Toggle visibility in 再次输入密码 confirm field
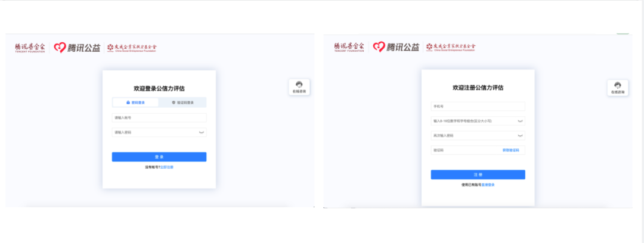The width and height of the screenshot is (644, 243). 520,136
